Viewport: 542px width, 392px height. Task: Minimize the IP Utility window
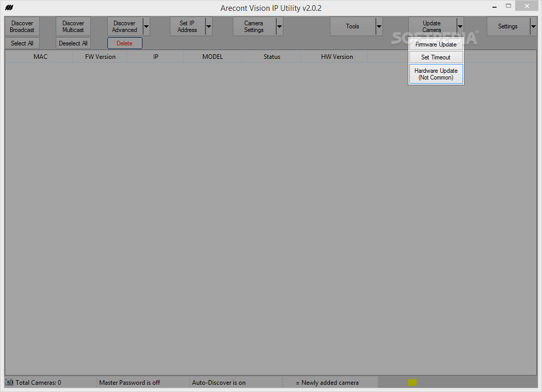[x=495, y=6]
